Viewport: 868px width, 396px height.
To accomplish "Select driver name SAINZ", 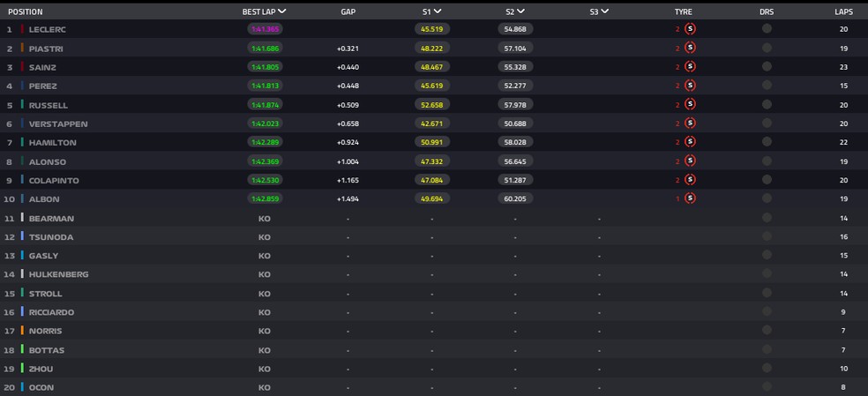I will pos(41,67).
